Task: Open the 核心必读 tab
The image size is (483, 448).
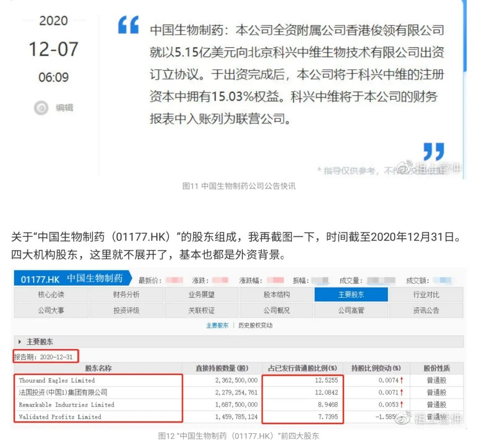Action: coord(51,294)
